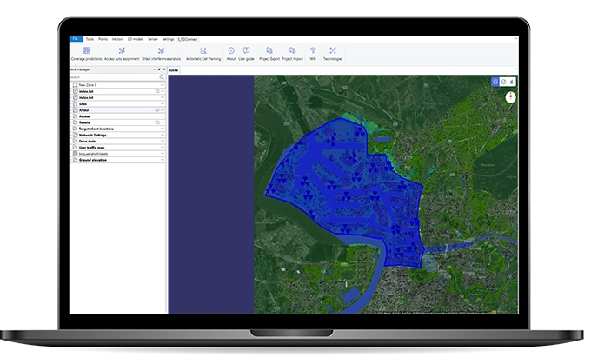
Task: Select the XHaul folder row
Action: pos(117,110)
